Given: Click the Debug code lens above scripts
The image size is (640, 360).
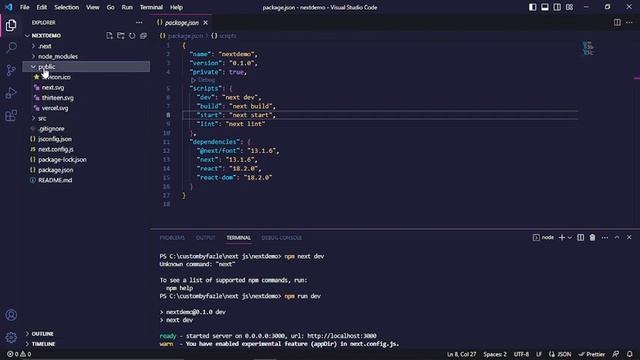Looking at the screenshot, I should (203, 80).
